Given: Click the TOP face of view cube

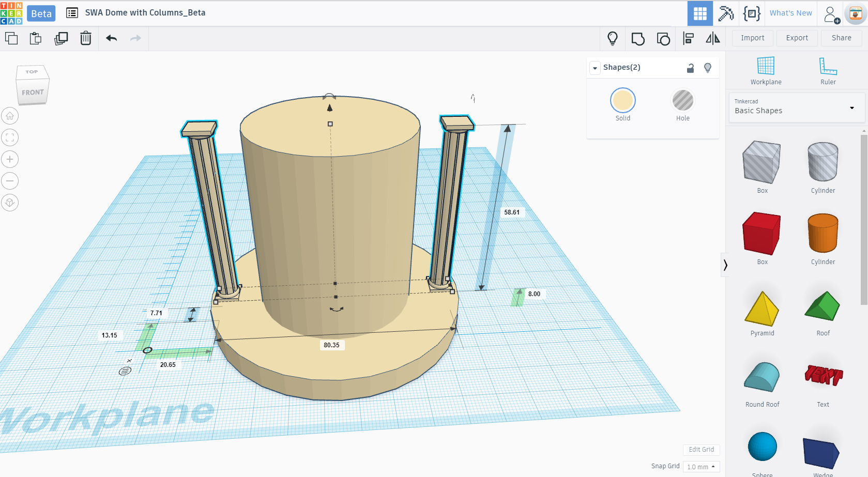Looking at the screenshot, I should click(x=32, y=72).
